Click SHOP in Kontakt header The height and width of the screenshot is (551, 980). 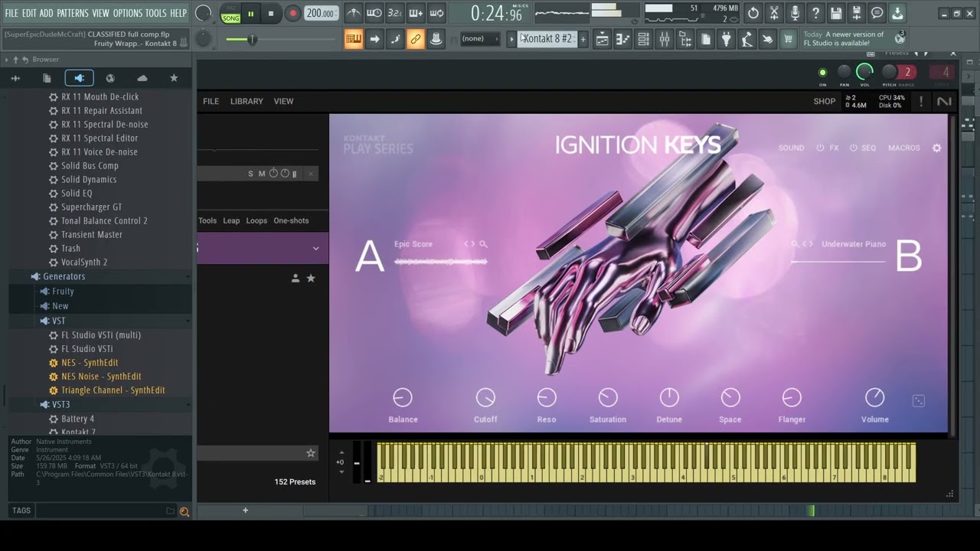click(x=825, y=101)
